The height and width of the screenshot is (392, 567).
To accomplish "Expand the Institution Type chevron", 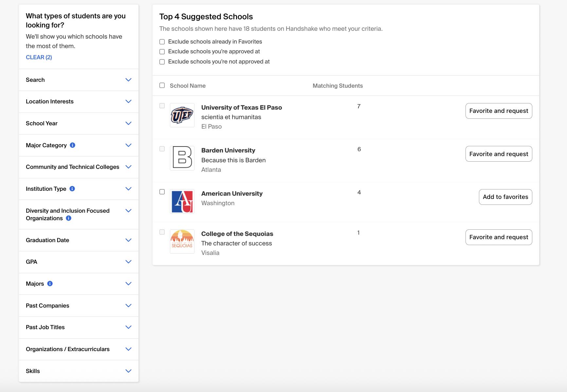I will click(128, 189).
